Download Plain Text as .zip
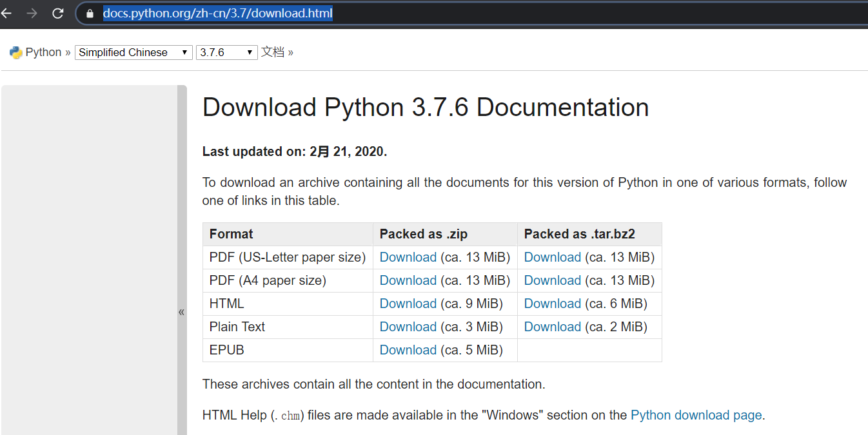 pos(408,327)
